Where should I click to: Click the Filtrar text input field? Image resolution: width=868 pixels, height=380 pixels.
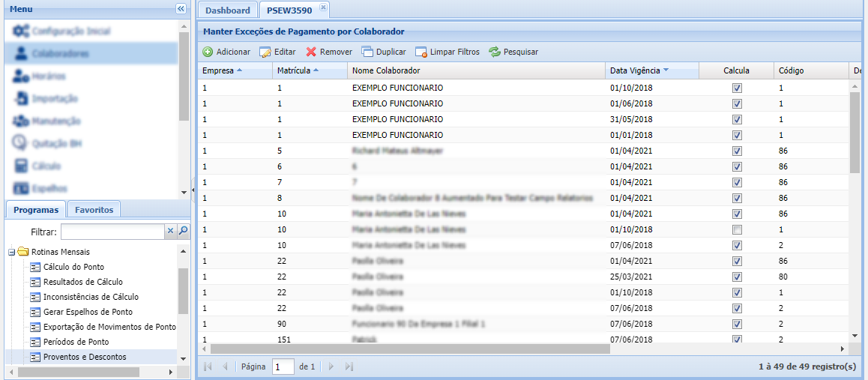click(112, 232)
